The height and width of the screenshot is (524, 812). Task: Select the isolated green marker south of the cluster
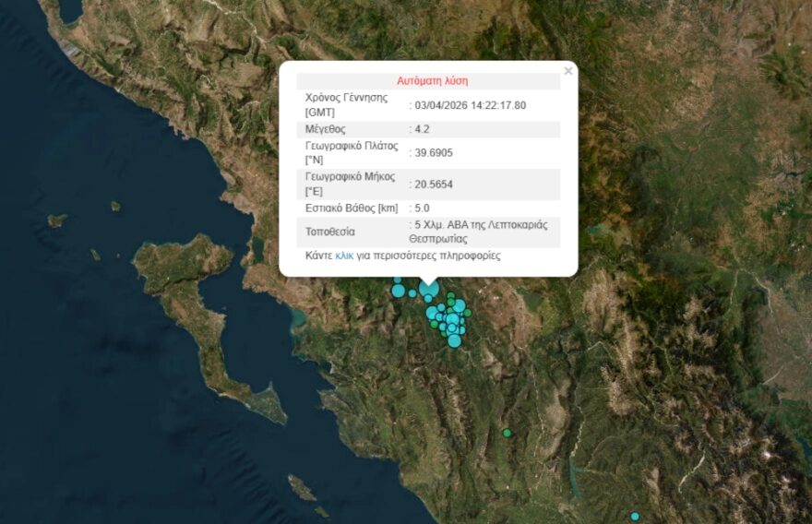pos(507,433)
